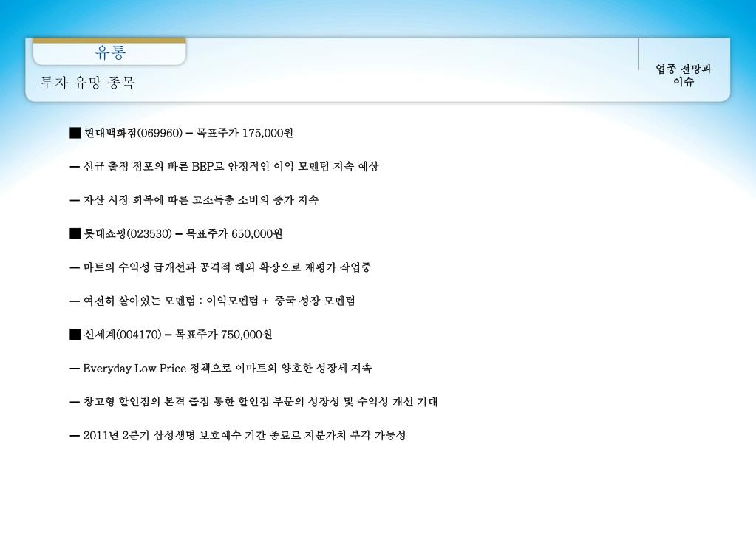The width and height of the screenshot is (756, 534).
Task: Click the 업종 전망과 이슈 label
Action: [683, 75]
